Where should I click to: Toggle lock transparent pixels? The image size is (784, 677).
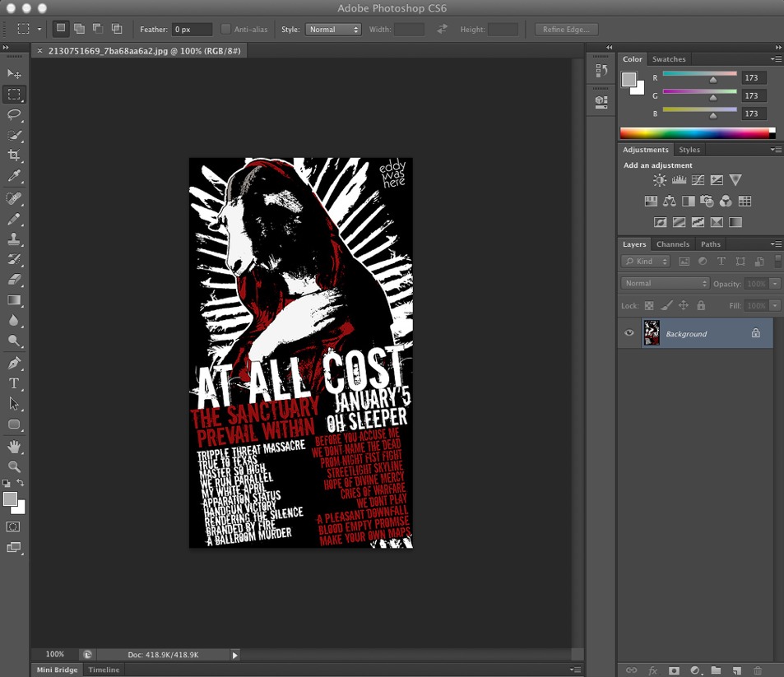(x=649, y=305)
